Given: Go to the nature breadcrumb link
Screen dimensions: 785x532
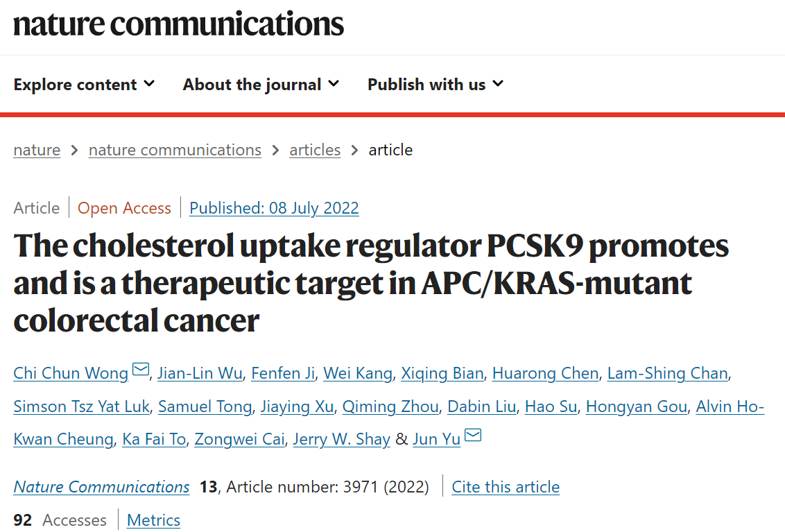Looking at the screenshot, I should coord(37,150).
